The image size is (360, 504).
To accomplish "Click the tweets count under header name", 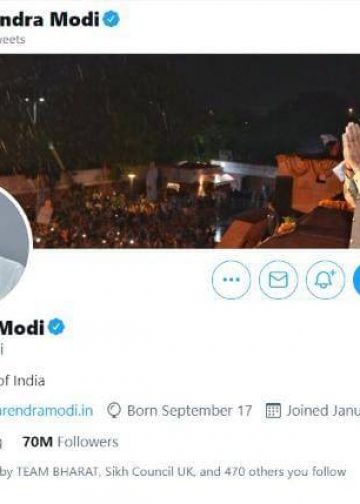I will (x=13, y=40).
